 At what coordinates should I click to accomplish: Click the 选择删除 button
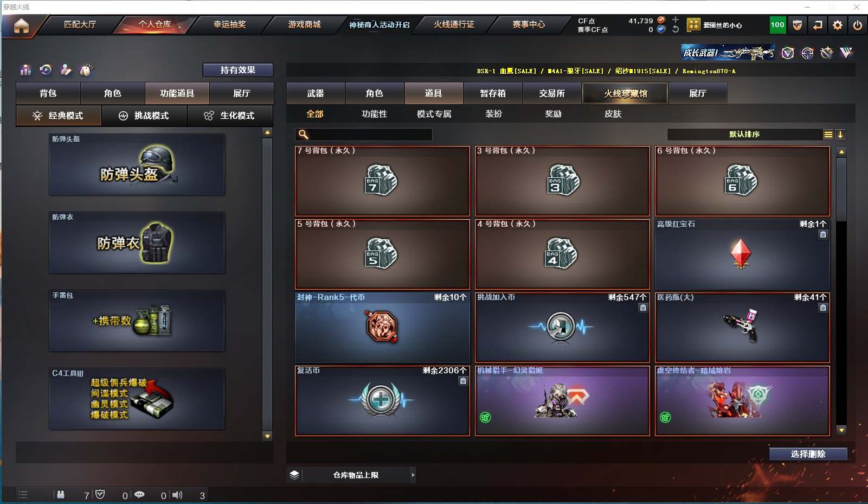[x=808, y=454]
